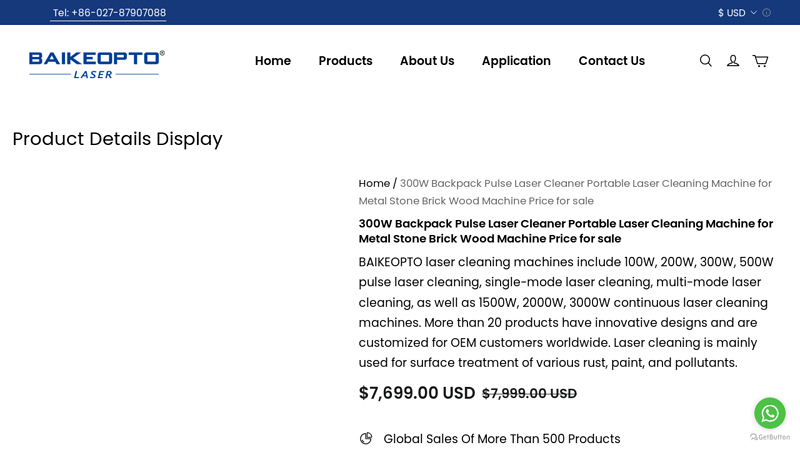Image resolution: width=800 pixels, height=450 pixels.
Task: Click pie chart icon beside Global Sales
Action: (366, 438)
